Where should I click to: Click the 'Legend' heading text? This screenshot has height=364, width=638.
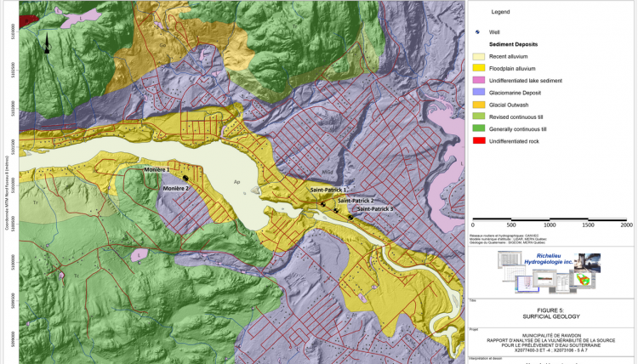[x=500, y=12]
